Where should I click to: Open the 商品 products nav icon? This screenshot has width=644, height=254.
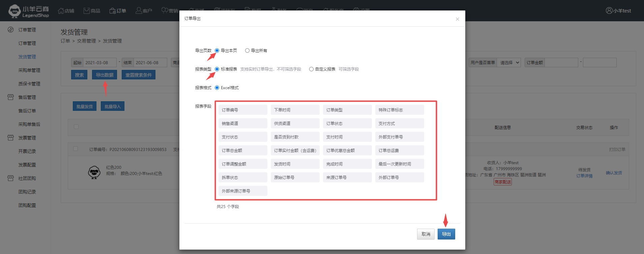click(87, 11)
